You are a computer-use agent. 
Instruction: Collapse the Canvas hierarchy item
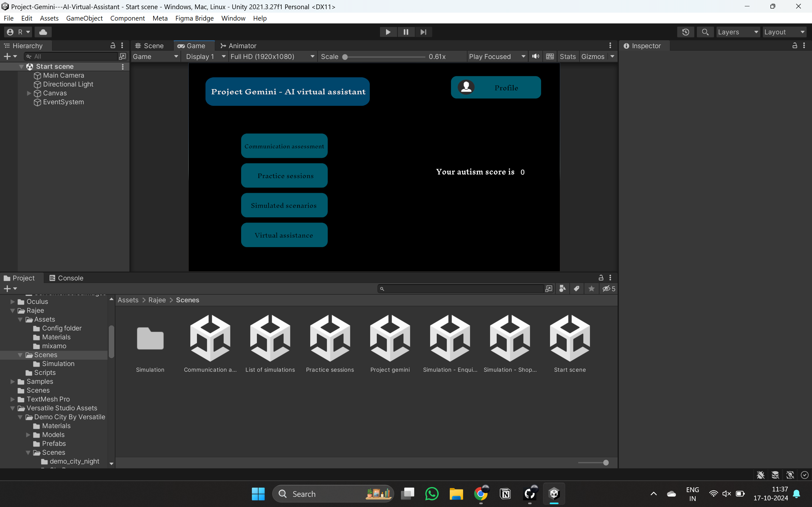(x=29, y=93)
